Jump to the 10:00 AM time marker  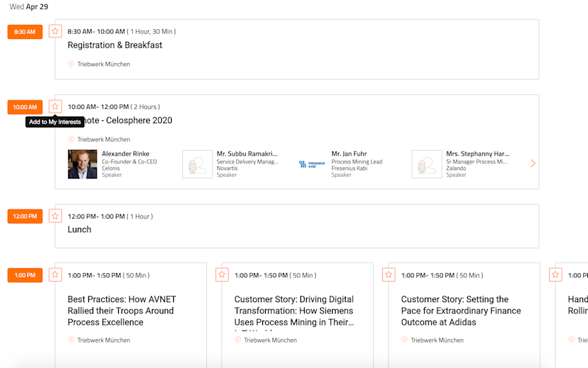pyautogui.click(x=25, y=107)
